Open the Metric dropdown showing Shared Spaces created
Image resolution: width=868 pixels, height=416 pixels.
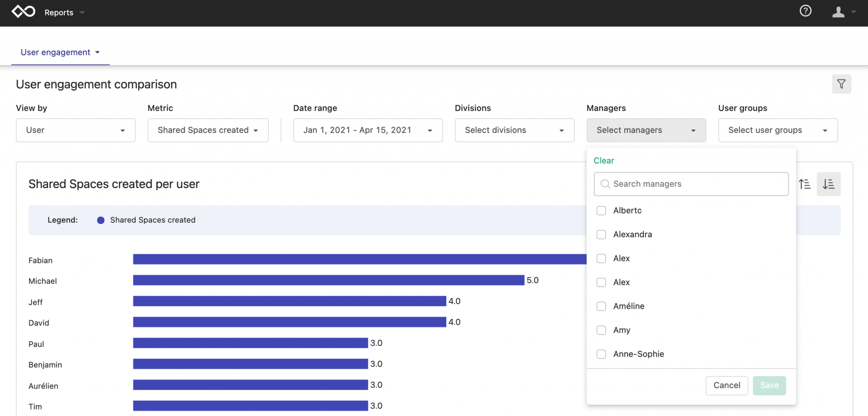pos(208,130)
